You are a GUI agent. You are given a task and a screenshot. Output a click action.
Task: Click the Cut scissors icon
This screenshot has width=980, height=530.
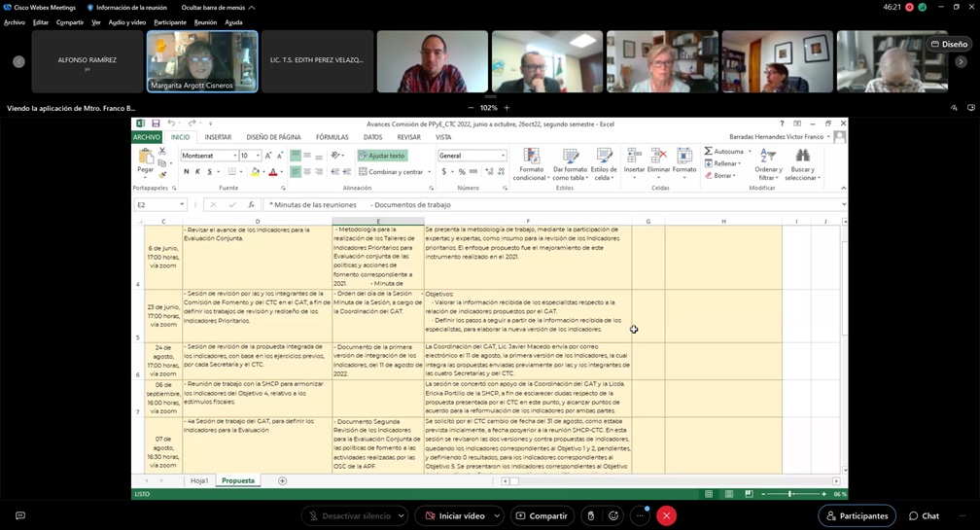[161, 152]
